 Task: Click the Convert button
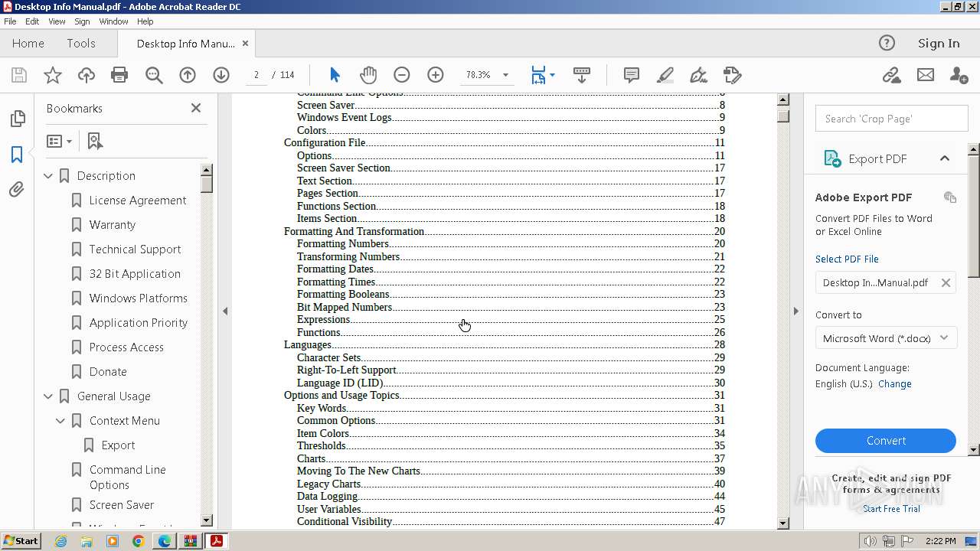[x=886, y=441]
